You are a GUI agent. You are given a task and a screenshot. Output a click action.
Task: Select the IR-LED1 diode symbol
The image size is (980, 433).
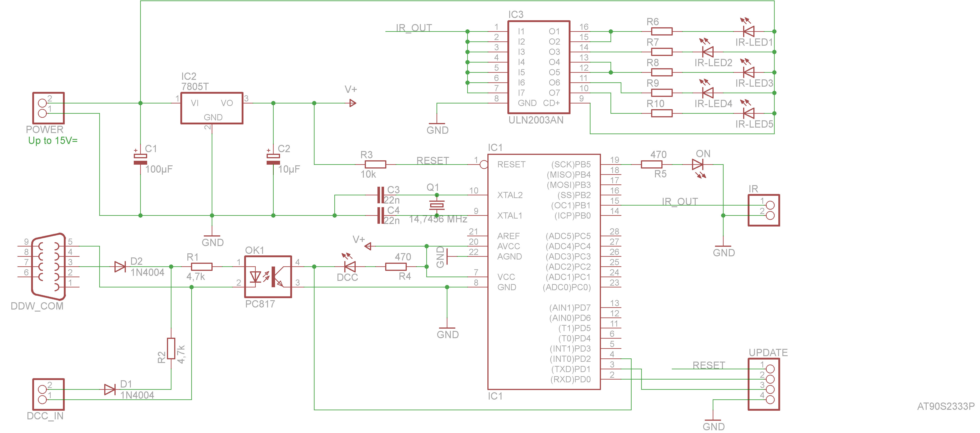[x=748, y=31]
